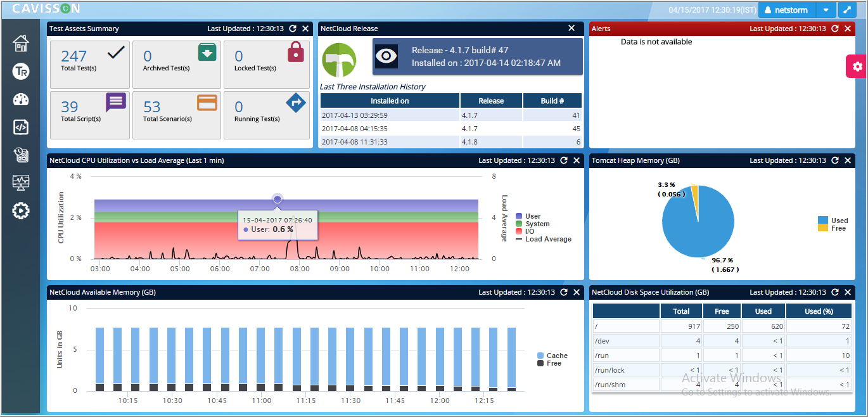Screen dimensions: 868x417
Task: Close the NetCloud Release widget
Action: pos(571,28)
